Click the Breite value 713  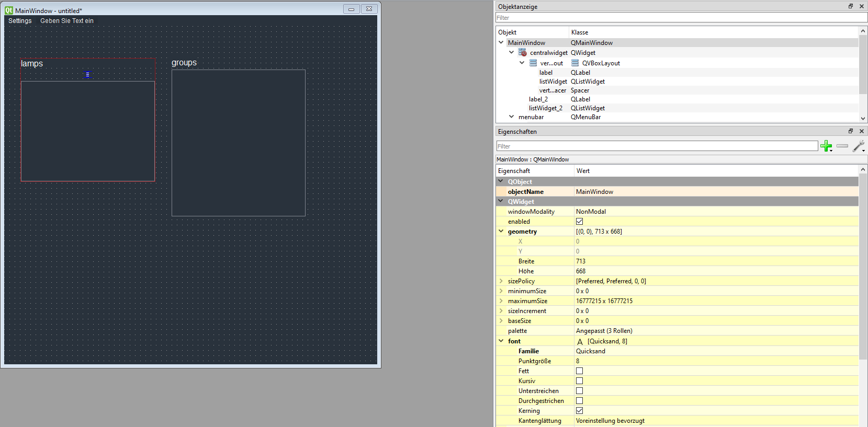[x=716, y=261]
